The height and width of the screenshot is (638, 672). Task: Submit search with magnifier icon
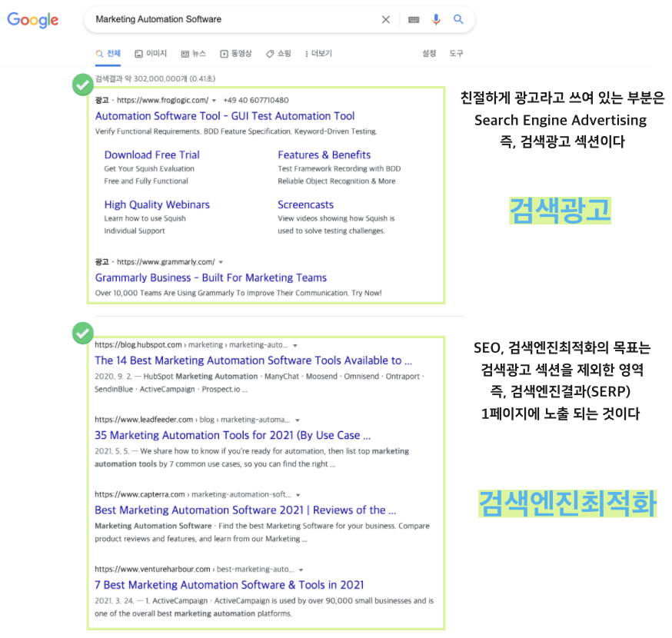pos(458,19)
